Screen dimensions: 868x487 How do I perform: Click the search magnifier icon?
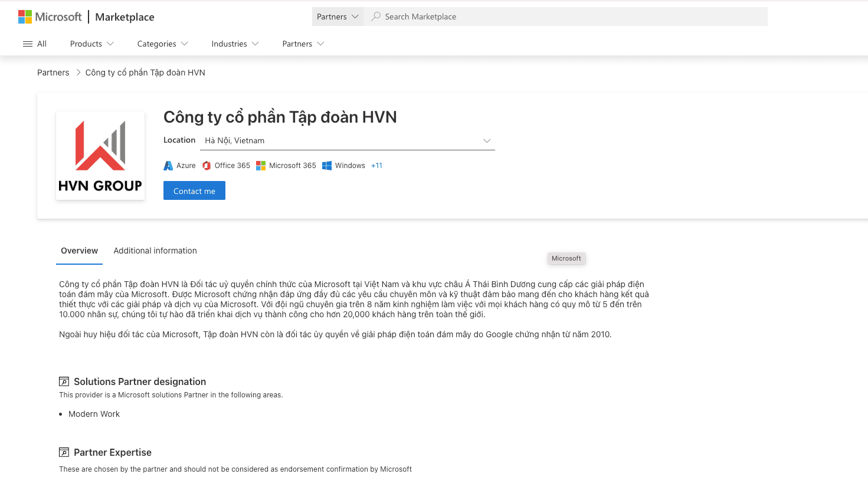coord(376,17)
